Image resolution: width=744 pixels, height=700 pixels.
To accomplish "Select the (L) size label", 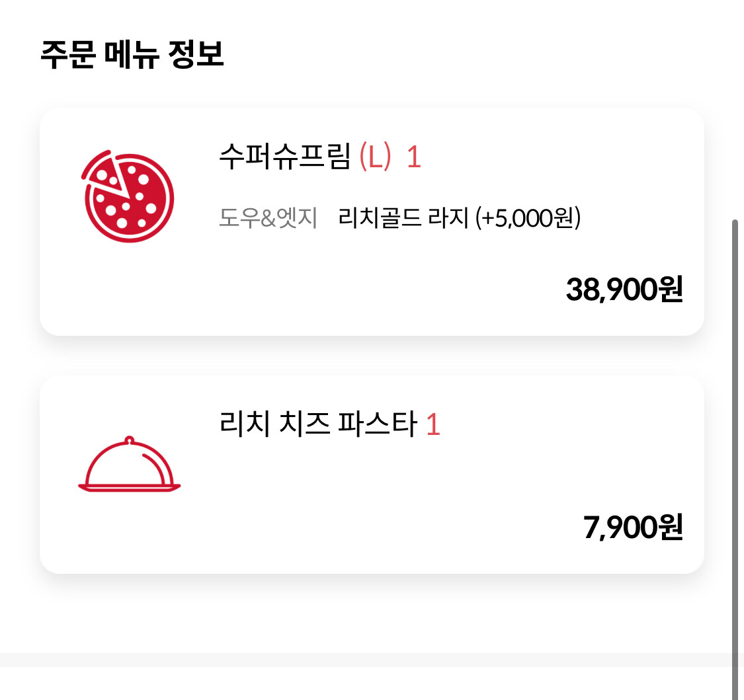I will coord(375,157).
